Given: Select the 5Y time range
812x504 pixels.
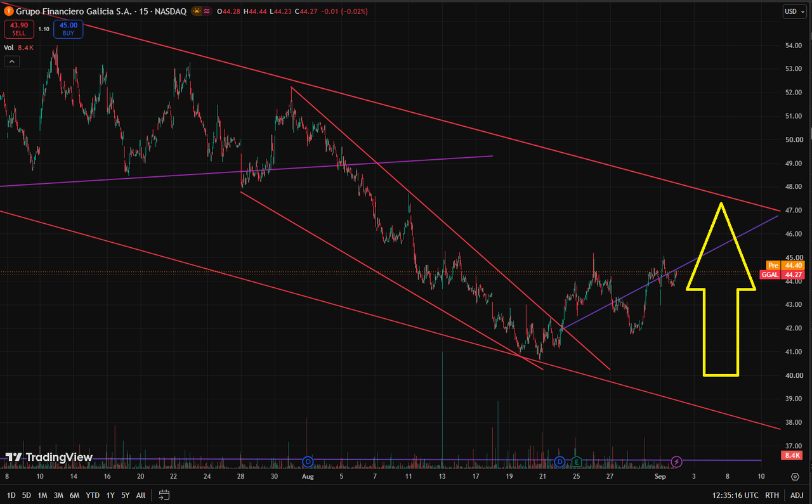Looking at the screenshot, I should pyautogui.click(x=126, y=495).
